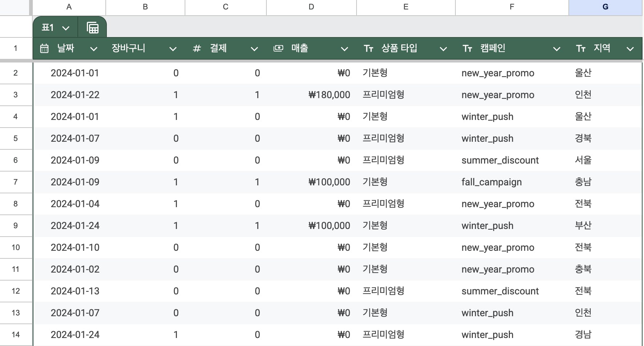Select highlighted column G header

[x=605, y=7]
